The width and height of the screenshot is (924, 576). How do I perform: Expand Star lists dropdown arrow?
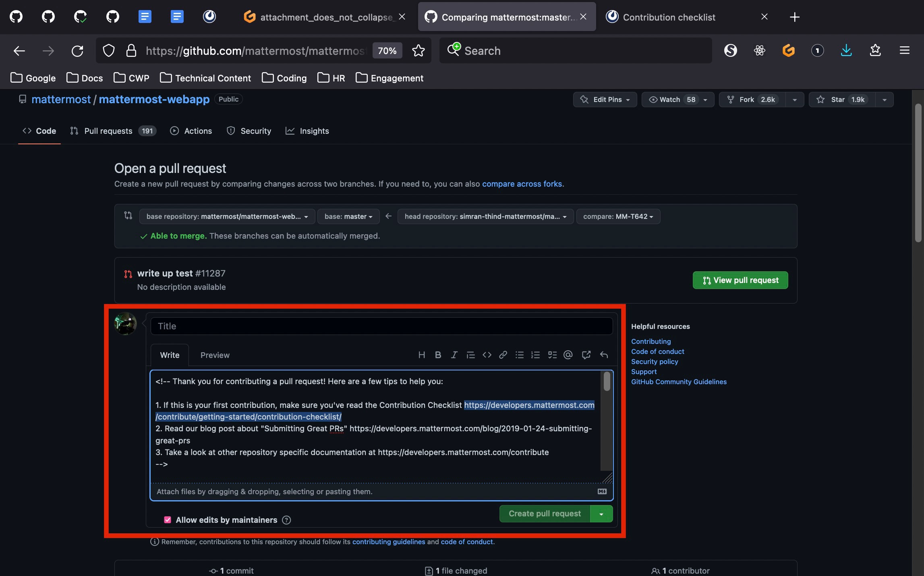tap(884, 100)
